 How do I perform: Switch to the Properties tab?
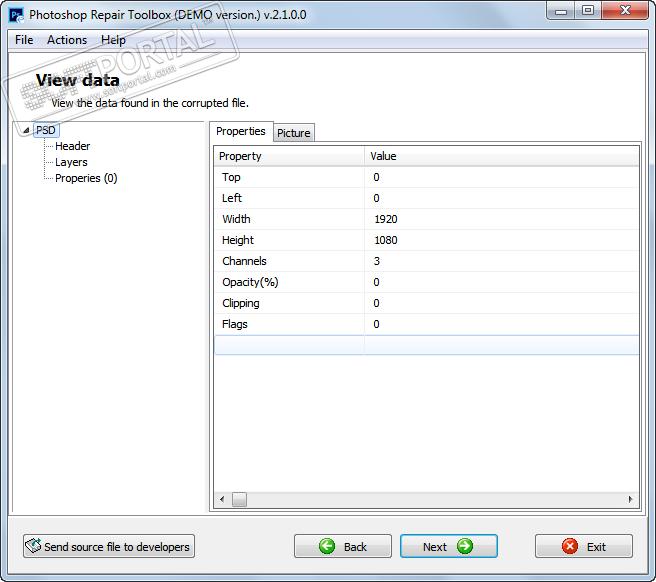241,131
